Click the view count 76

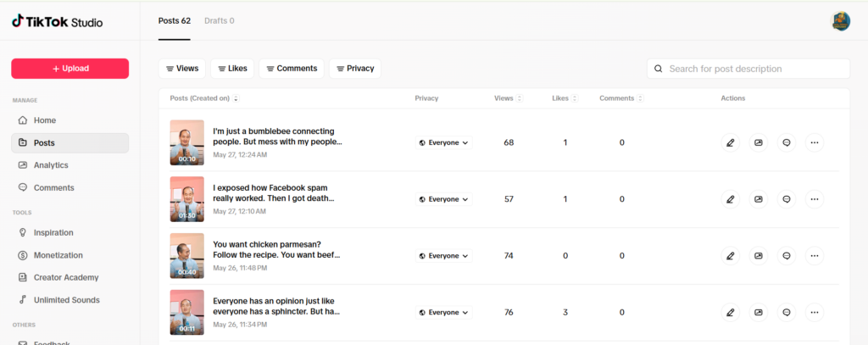tap(509, 312)
